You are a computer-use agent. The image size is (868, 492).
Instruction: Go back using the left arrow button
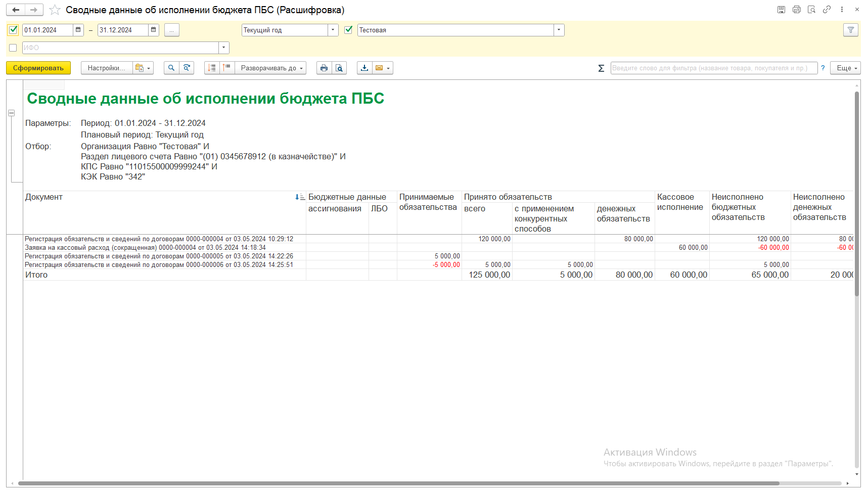(16, 10)
